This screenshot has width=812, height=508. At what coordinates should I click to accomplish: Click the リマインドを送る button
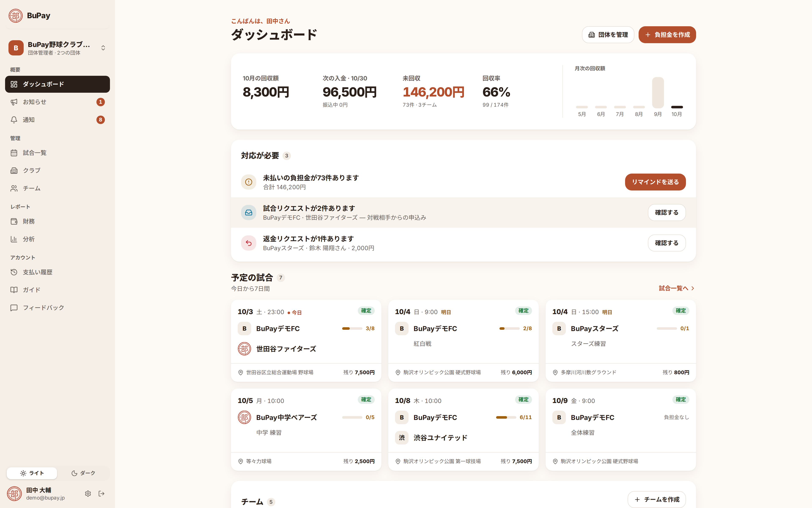[655, 182]
